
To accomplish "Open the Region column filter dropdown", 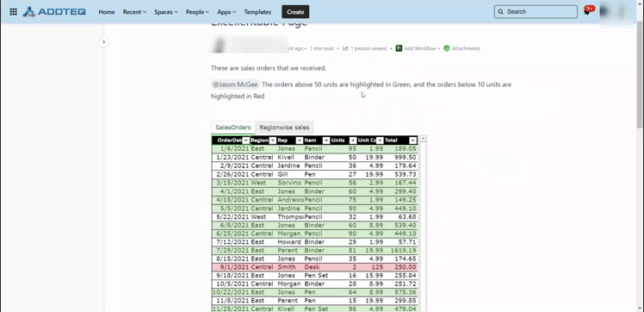I will click(272, 140).
